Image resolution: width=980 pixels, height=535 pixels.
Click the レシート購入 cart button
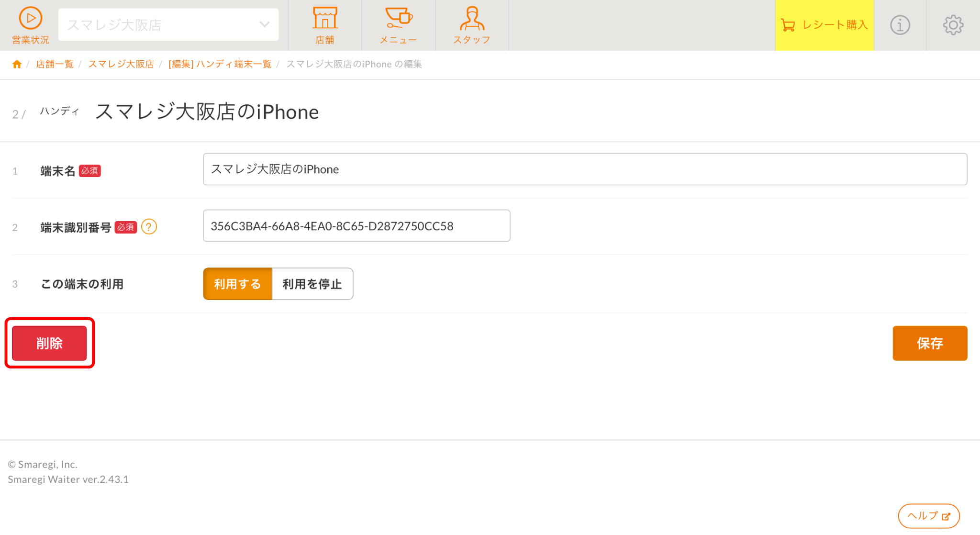coord(824,25)
